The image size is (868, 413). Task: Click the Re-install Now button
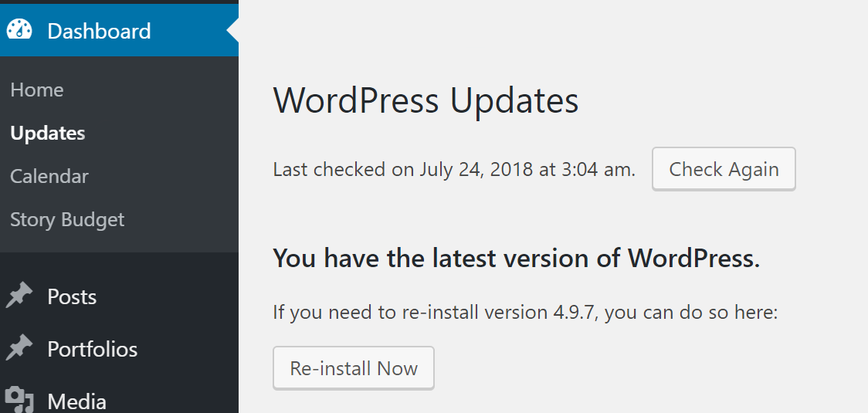pos(354,368)
